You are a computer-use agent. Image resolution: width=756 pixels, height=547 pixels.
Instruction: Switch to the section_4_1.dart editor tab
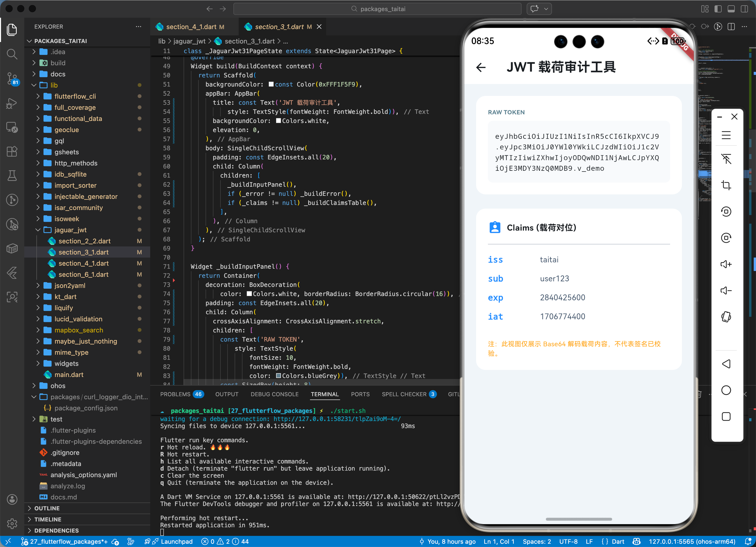tap(191, 27)
